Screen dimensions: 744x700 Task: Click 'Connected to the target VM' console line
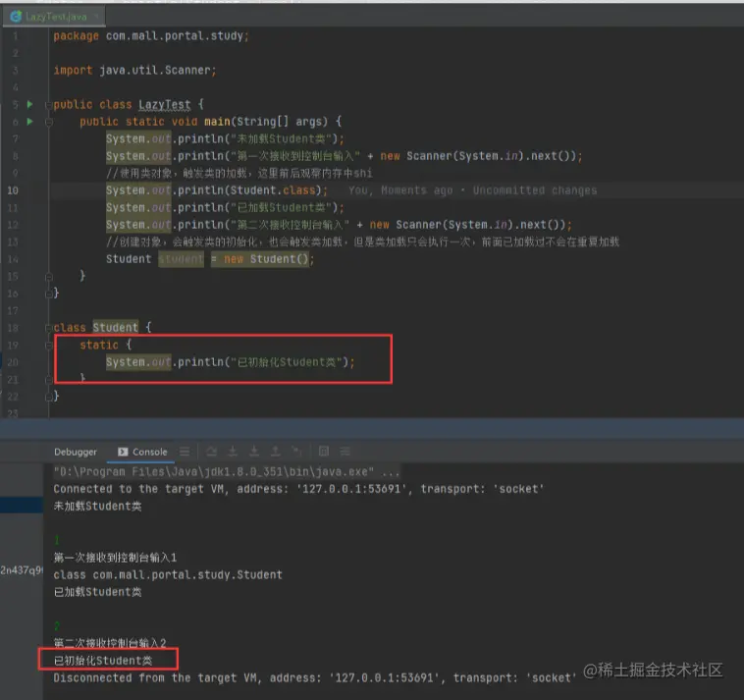[298, 489]
